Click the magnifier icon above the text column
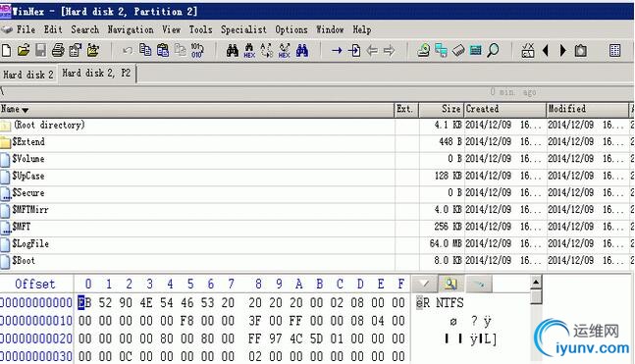This screenshot has width=635, height=364. click(450, 284)
